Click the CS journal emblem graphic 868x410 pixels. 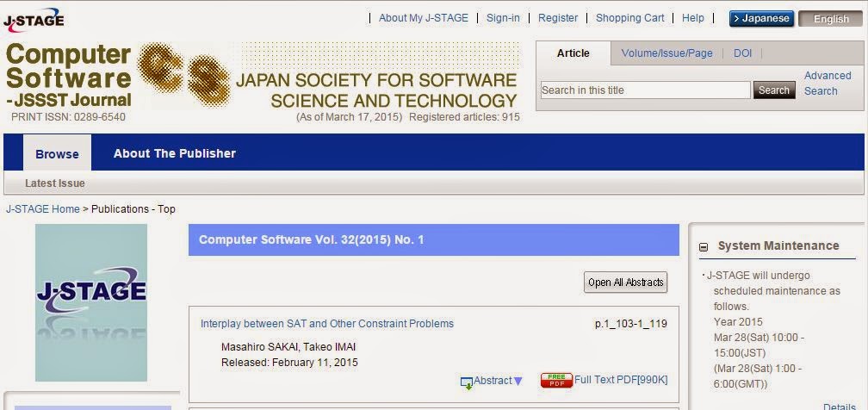click(x=183, y=74)
